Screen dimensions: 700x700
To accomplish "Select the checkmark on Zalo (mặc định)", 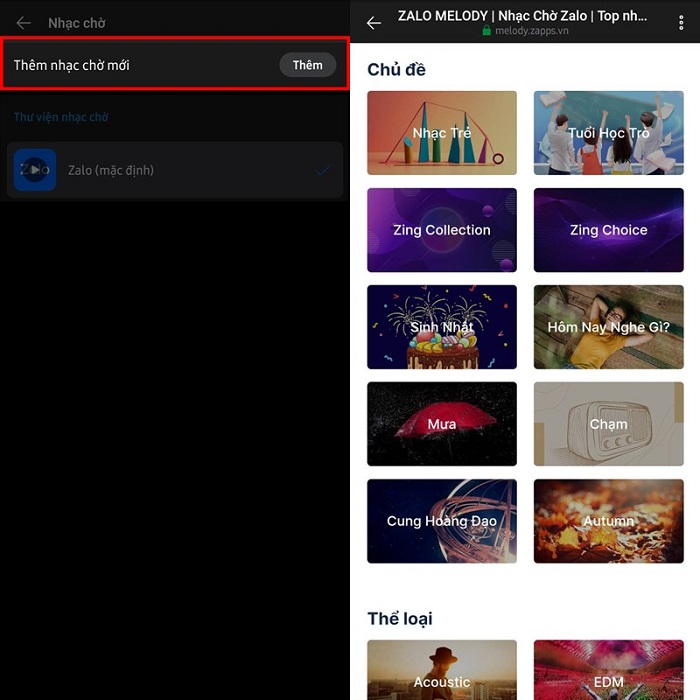I will click(x=322, y=170).
